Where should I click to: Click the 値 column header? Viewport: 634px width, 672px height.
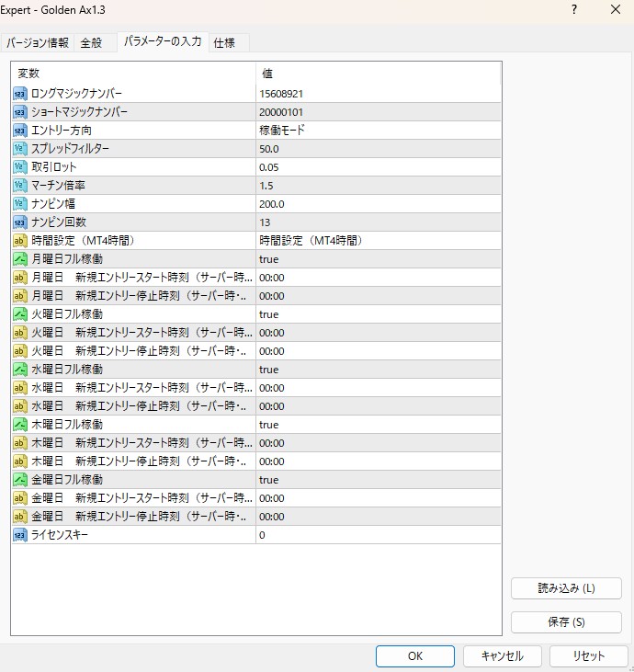click(379, 74)
